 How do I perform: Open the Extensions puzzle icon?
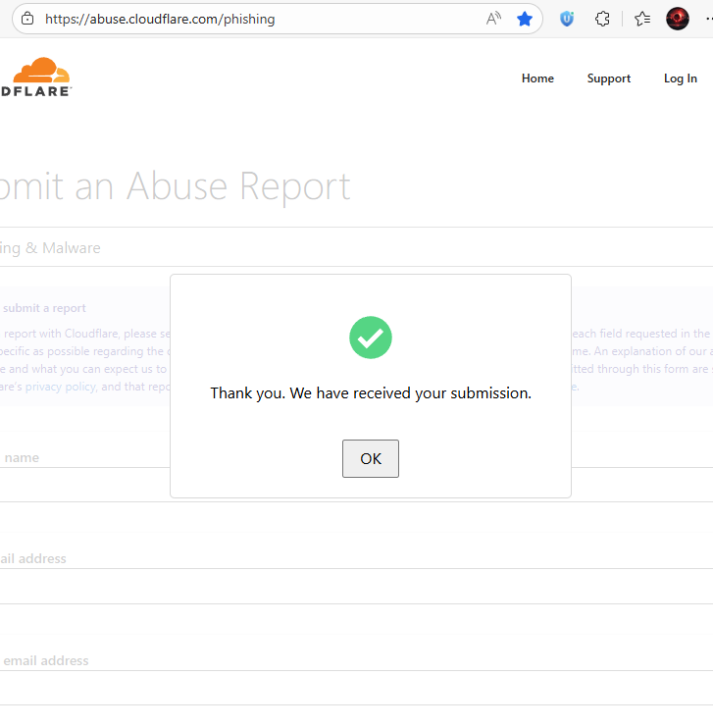point(602,19)
